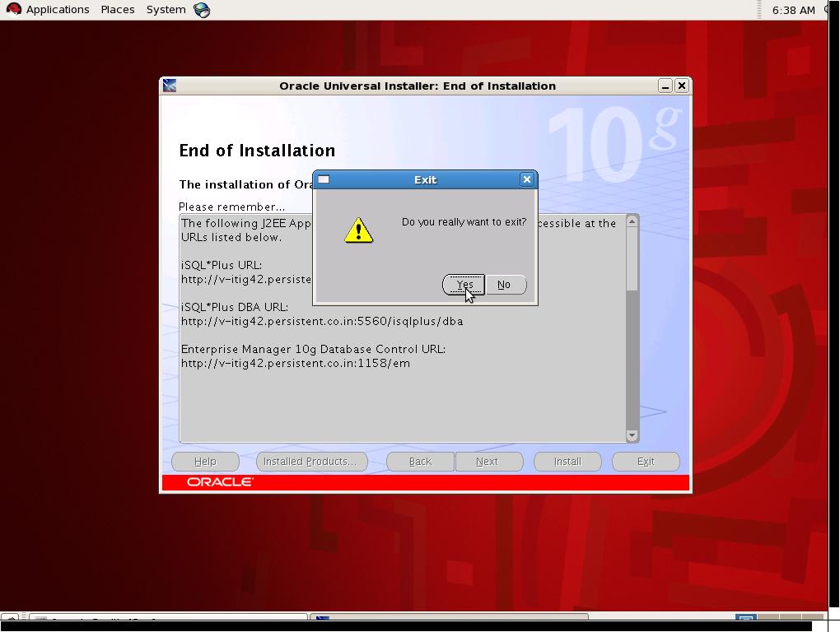The image size is (840, 632).
Task: Click the Back button
Action: [x=420, y=462]
